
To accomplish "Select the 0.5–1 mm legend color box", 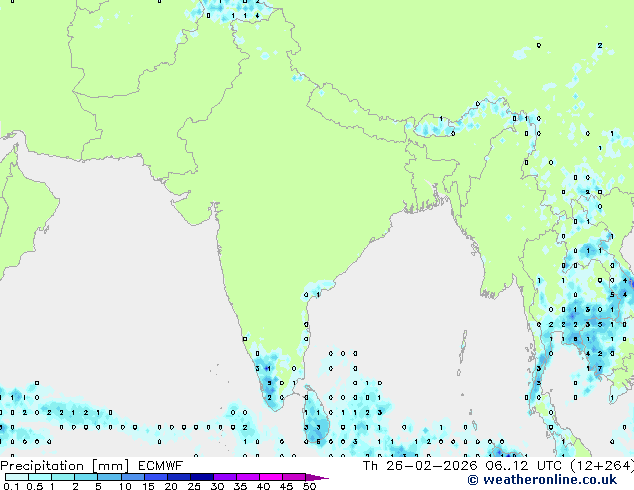I will click(40, 477).
